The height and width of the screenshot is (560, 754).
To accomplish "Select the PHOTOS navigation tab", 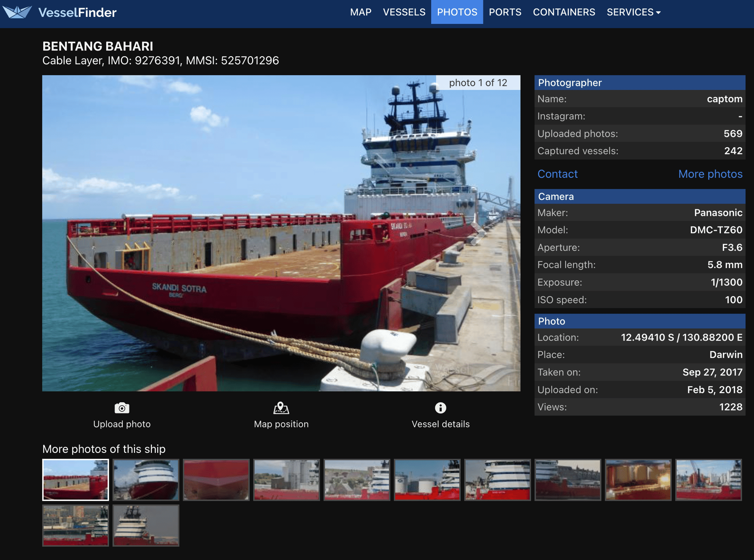I will point(457,12).
